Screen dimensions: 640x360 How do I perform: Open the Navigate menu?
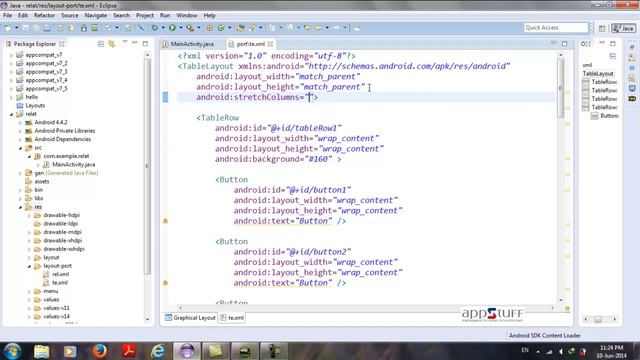pyautogui.click(x=96, y=16)
